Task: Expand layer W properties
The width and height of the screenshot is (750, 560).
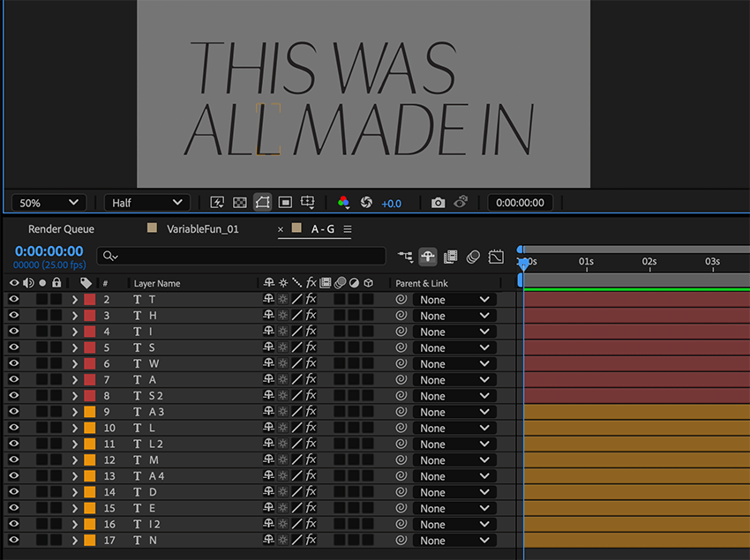Action: coord(75,364)
